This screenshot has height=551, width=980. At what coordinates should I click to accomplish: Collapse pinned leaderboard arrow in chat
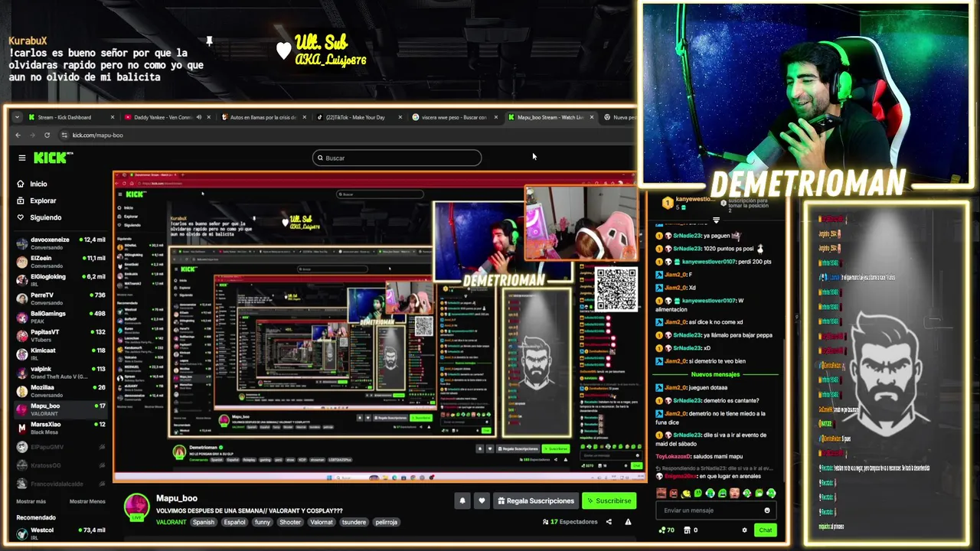pos(717,220)
